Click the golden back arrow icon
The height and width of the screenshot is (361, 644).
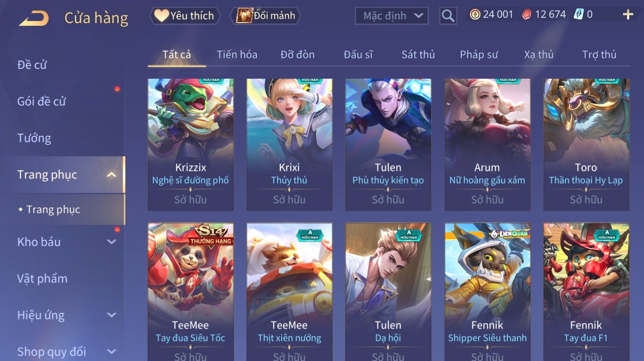coord(34,18)
